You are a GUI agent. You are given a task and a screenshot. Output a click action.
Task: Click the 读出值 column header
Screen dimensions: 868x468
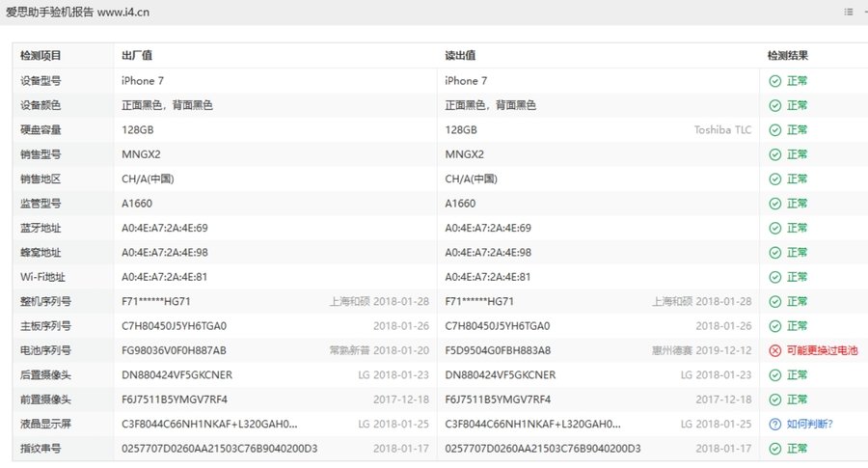click(460, 55)
